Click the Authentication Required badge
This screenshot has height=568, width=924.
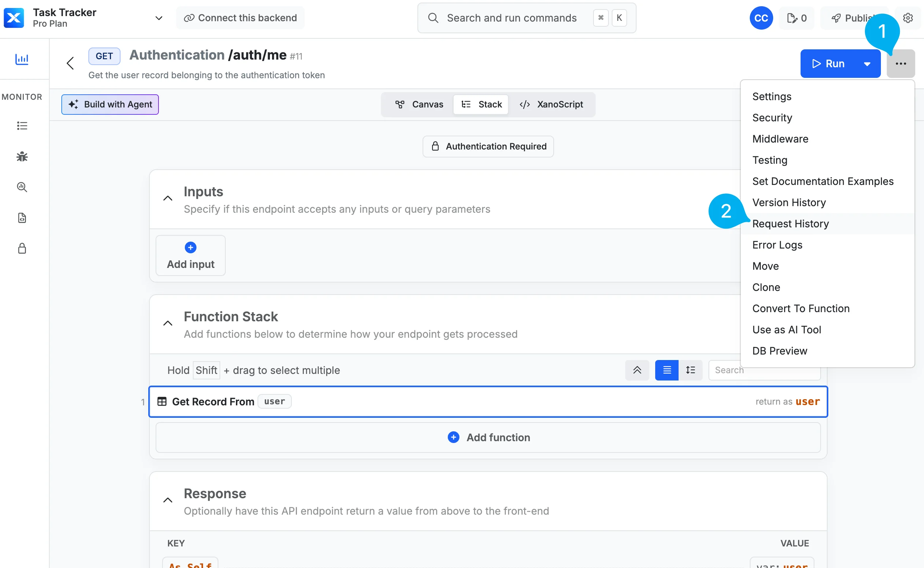click(x=488, y=147)
